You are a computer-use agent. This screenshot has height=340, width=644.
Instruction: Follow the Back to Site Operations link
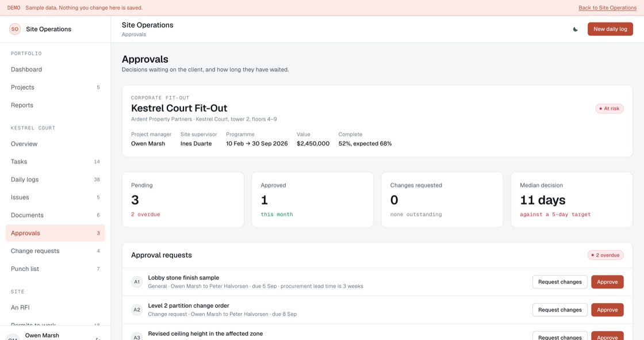click(607, 8)
